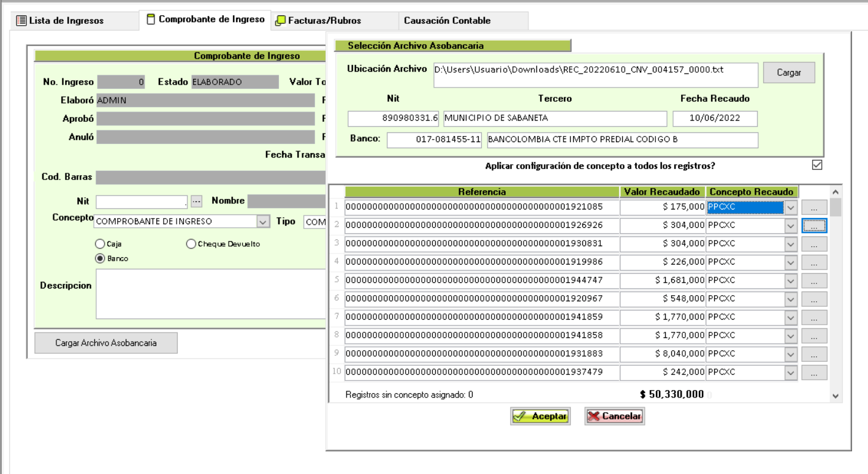Select Cheque Devuelto radio option
This screenshot has height=474, width=868.
click(190, 244)
